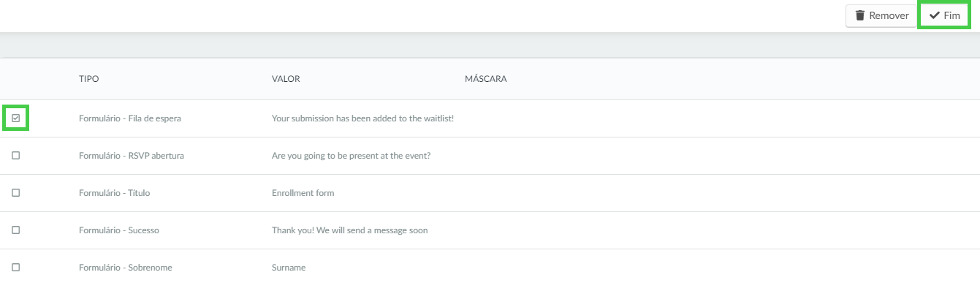Image resolution: width=980 pixels, height=283 pixels.
Task: Click the MÁSCARA column header
Action: [486, 79]
